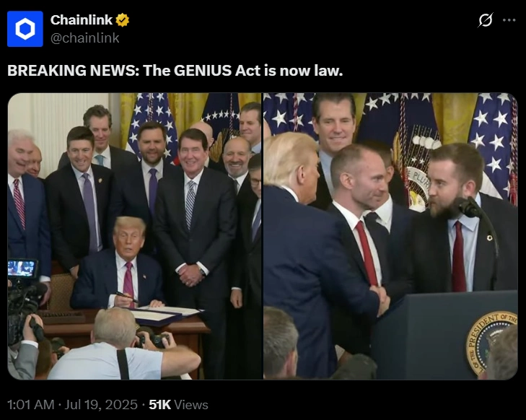Click the presidential seal on the podium
Image resolution: width=526 pixels, height=420 pixels.
491,344
